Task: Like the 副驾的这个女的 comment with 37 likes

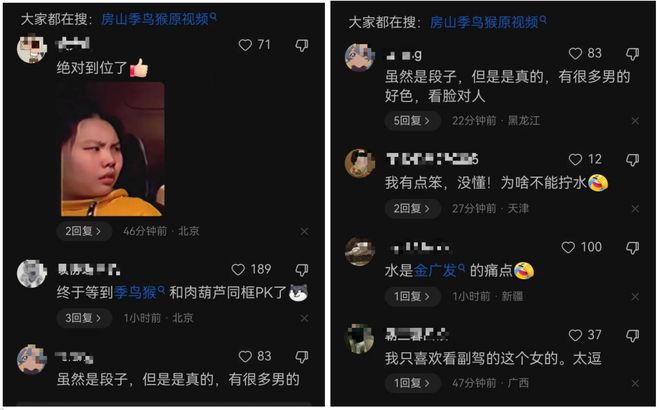Action: click(575, 335)
